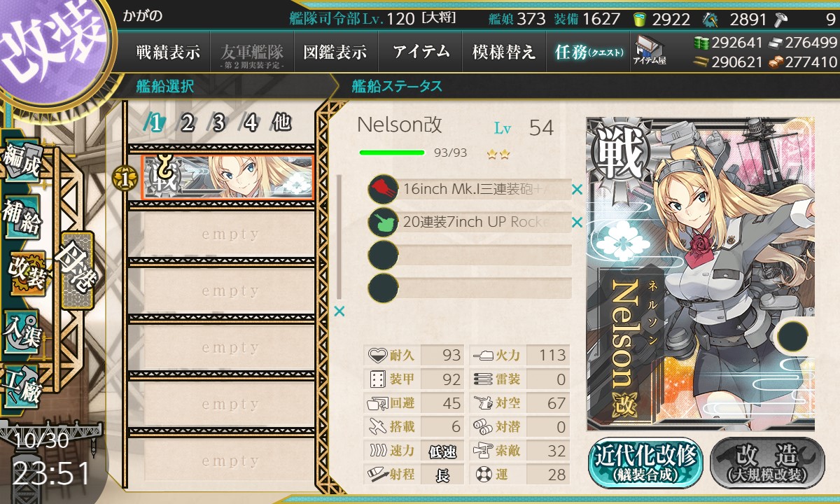Select the 補給 resupply side icon
The image size is (840, 504).
[22, 217]
